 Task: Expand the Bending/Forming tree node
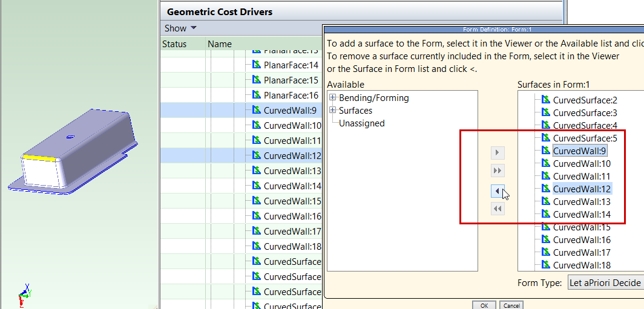tap(332, 98)
